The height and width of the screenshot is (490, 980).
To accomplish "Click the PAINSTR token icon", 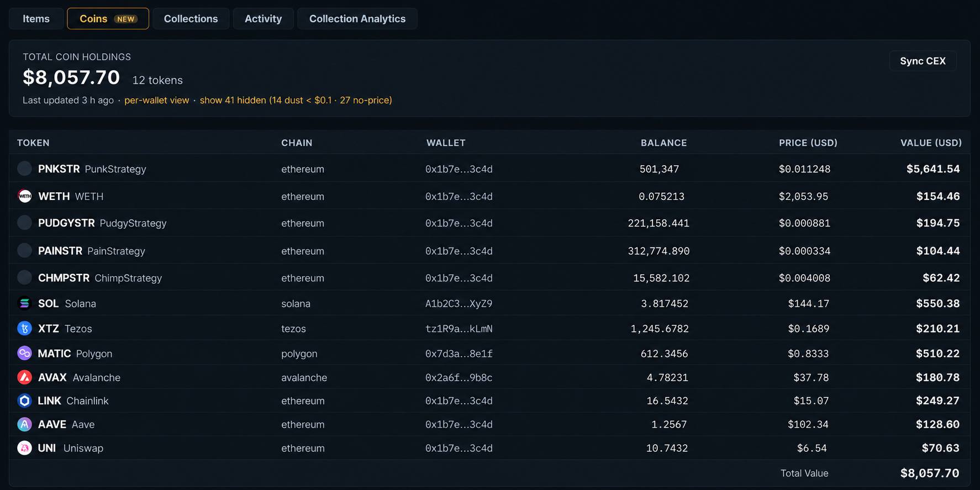I will coord(24,250).
